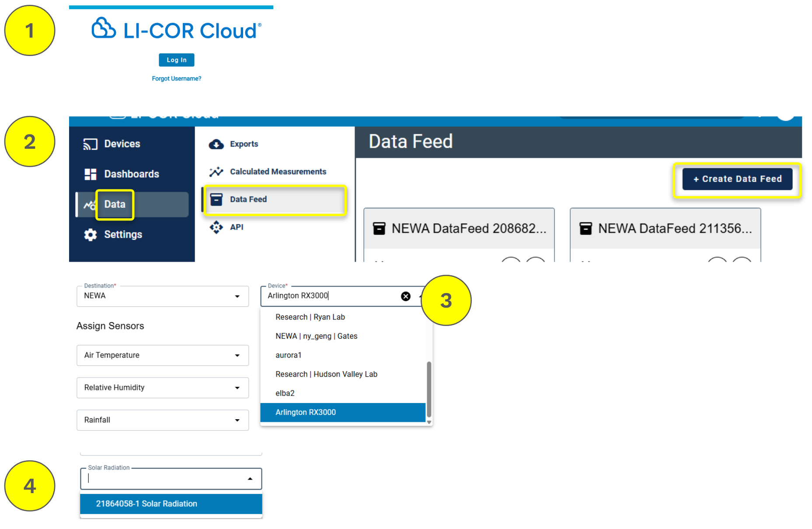Click the device list scrollbar thumb

[429, 389]
